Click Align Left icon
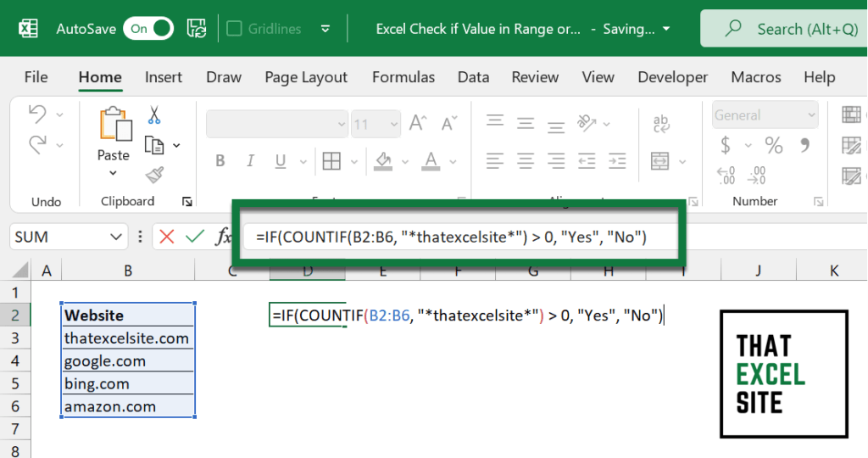 click(495, 161)
